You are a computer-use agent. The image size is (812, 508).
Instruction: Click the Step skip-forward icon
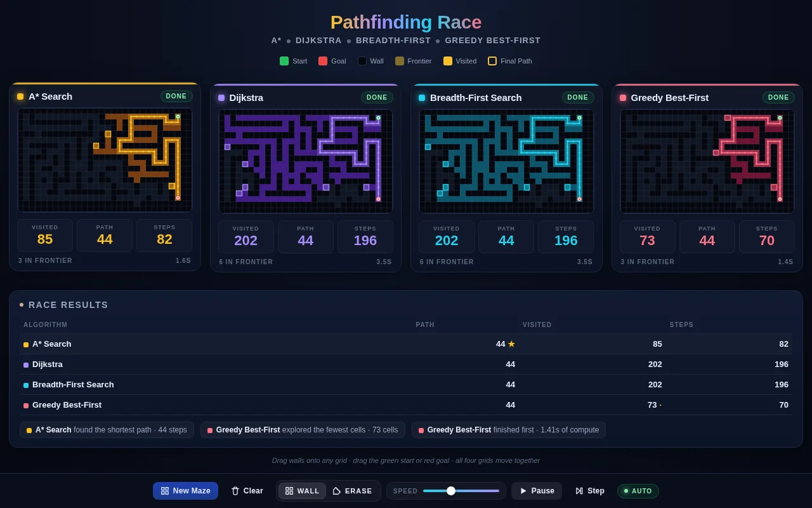tap(579, 491)
